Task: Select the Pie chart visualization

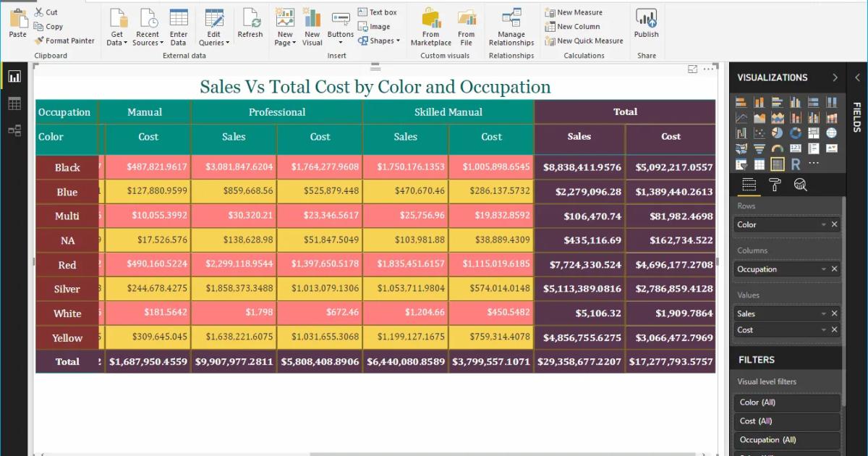Action: [778, 132]
